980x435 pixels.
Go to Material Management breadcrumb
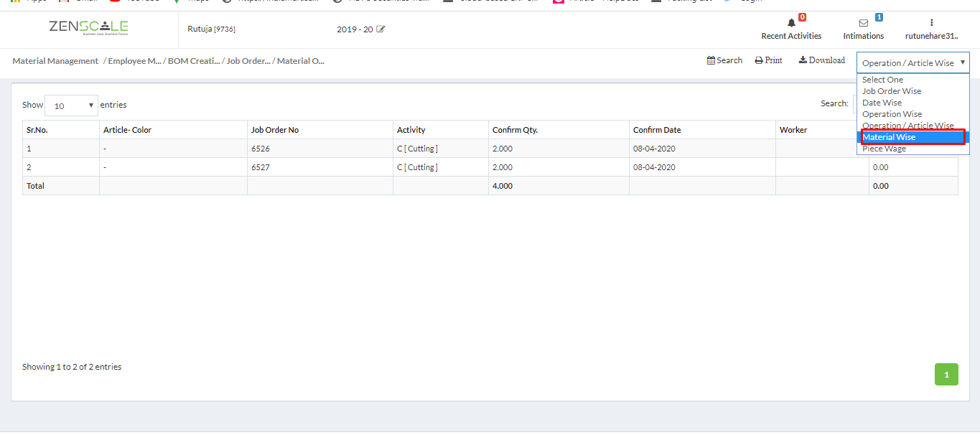(x=55, y=61)
